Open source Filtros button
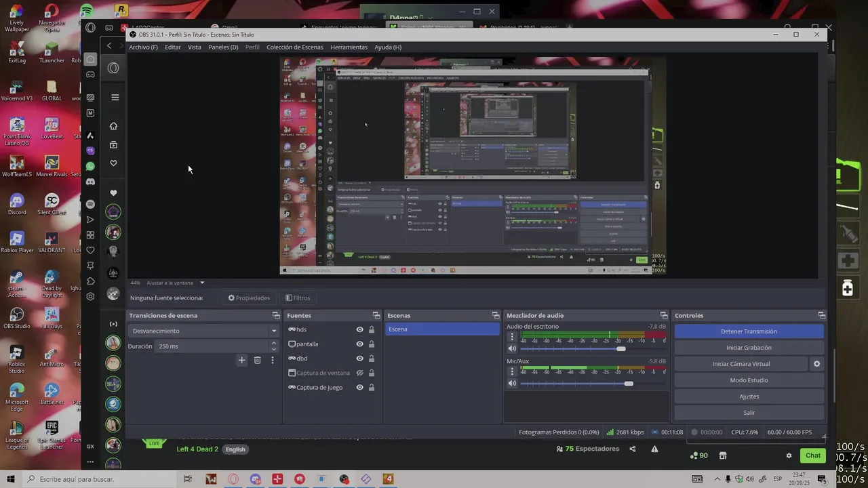 pos(298,298)
